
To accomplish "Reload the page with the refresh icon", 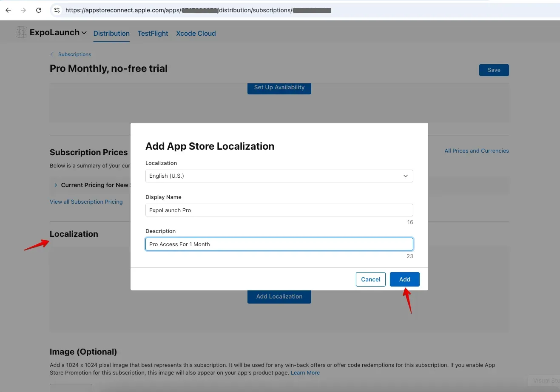I will pyautogui.click(x=39, y=10).
